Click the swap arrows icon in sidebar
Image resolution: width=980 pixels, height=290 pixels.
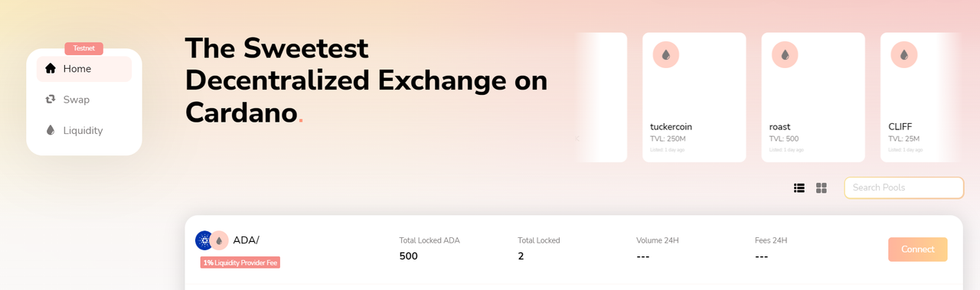coord(51,99)
